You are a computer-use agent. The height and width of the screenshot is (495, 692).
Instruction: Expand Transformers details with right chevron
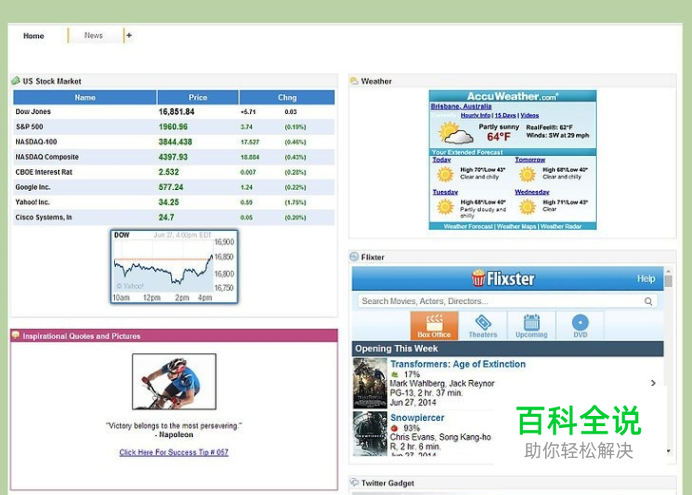pyautogui.click(x=653, y=383)
